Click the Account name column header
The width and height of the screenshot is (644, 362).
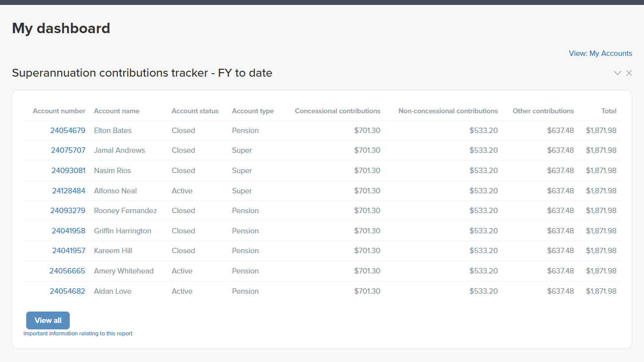click(x=117, y=111)
